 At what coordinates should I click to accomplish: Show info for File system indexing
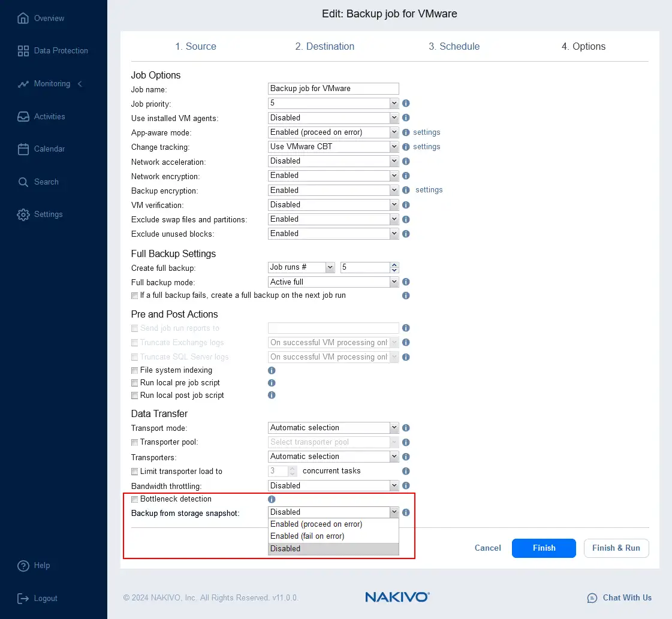[x=272, y=370]
